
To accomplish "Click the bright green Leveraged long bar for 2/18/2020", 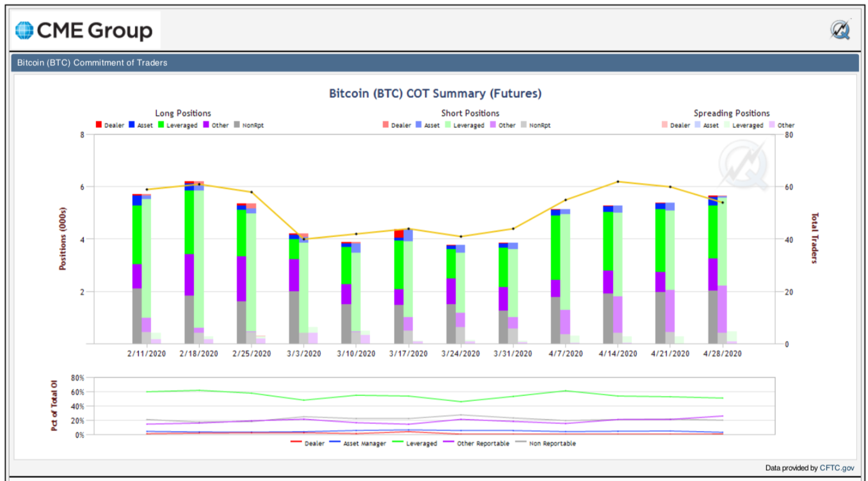I will coord(189,222).
